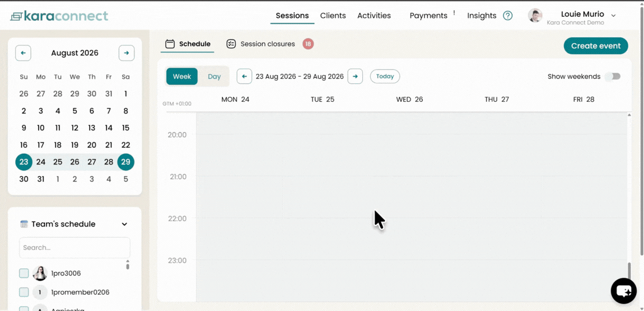Click the 1pro3006 name

pos(66,274)
